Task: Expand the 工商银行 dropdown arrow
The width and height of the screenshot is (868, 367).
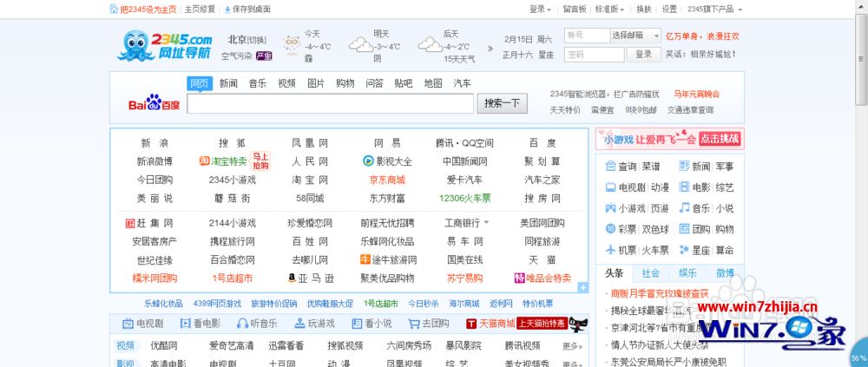Action: (487, 222)
